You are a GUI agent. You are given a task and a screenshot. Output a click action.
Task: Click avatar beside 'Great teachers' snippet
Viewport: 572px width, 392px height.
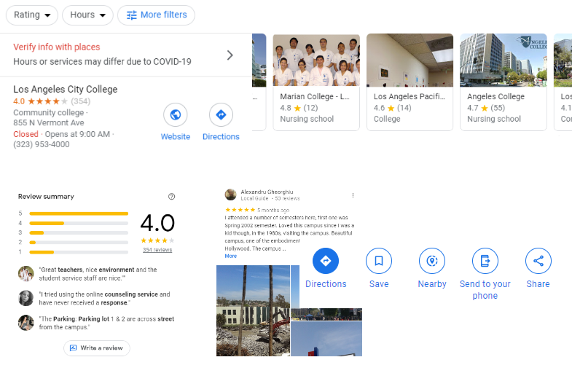pyautogui.click(x=26, y=273)
